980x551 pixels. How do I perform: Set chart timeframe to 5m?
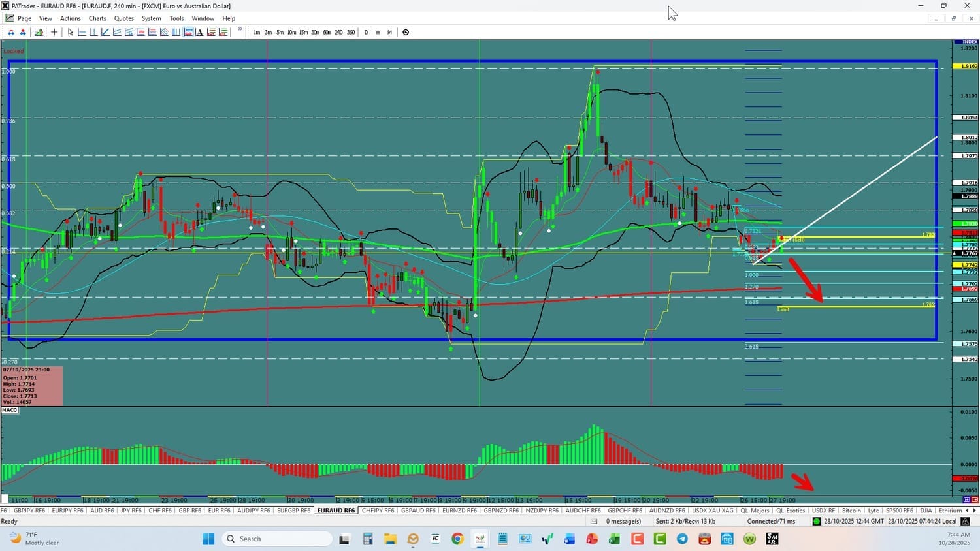pos(280,32)
